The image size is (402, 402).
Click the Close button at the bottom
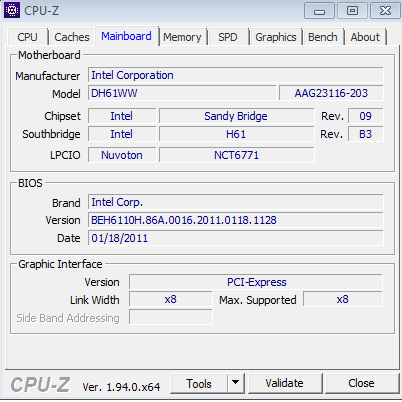pyautogui.click(x=362, y=383)
